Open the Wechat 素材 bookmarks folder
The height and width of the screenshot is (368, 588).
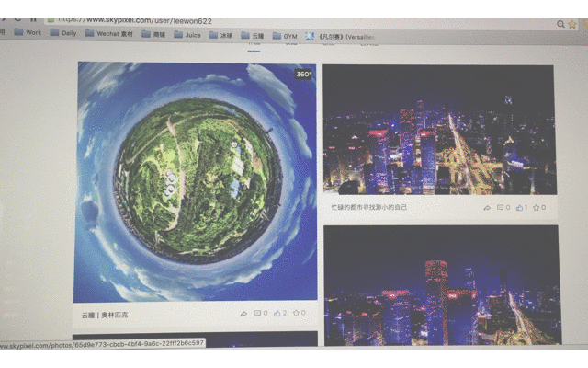109,33
